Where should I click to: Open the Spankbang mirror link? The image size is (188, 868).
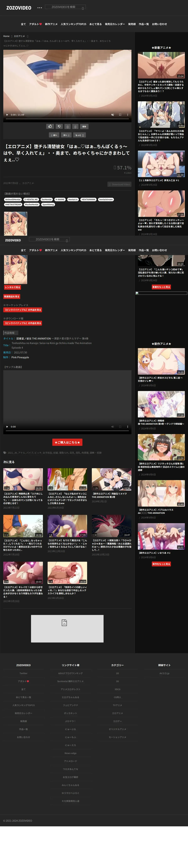48,205
